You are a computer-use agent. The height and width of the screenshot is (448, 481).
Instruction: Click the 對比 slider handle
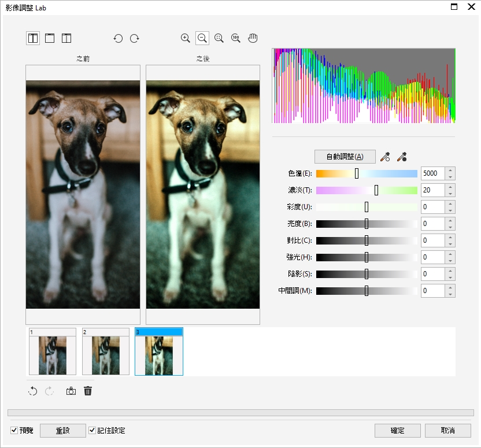click(367, 240)
